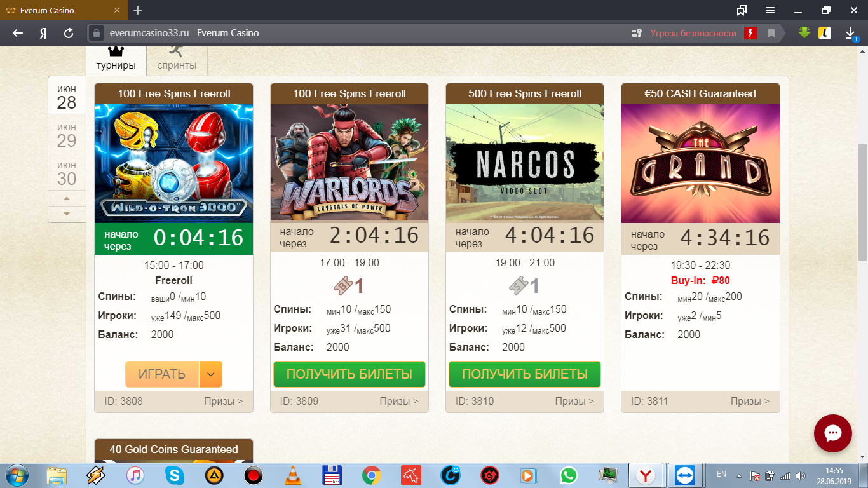Open the yellow L extension icon
The image size is (868, 488).
pyautogui.click(x=825, y=32)
